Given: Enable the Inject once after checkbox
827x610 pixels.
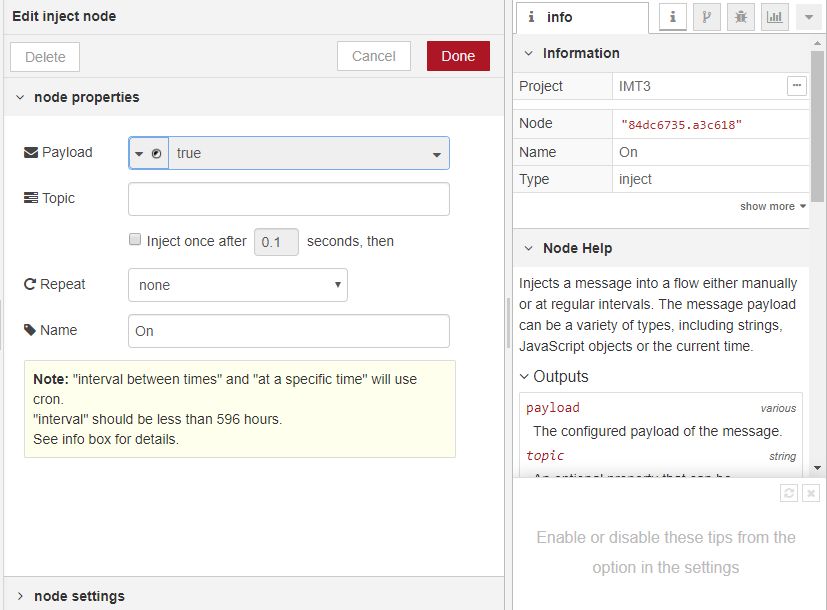Looking at the screenshot, I should pyautogui.click(x=135, y=240).
